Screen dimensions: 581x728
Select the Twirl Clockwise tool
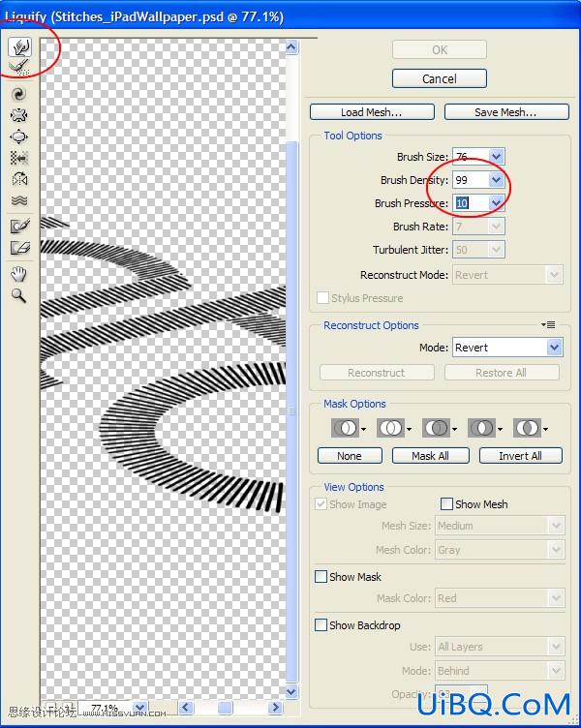(19, 94)
